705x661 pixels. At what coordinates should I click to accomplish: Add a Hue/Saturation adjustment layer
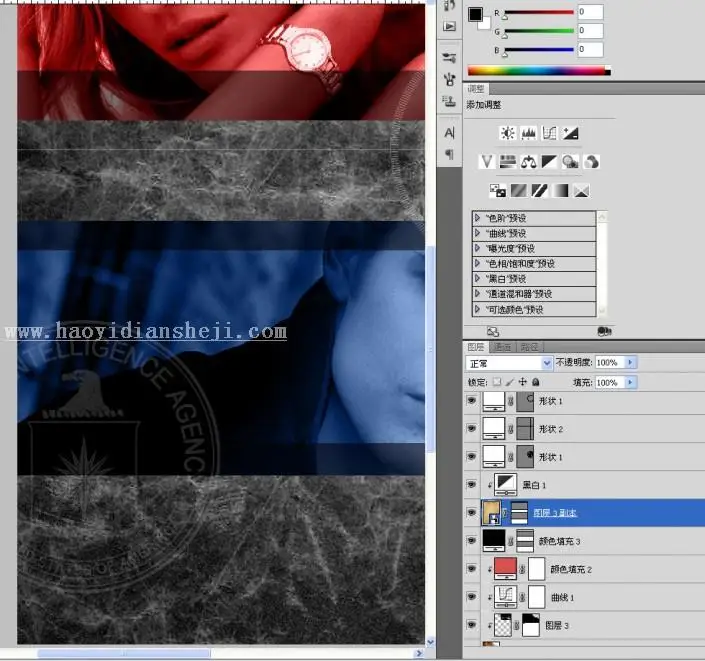point(508,161)
